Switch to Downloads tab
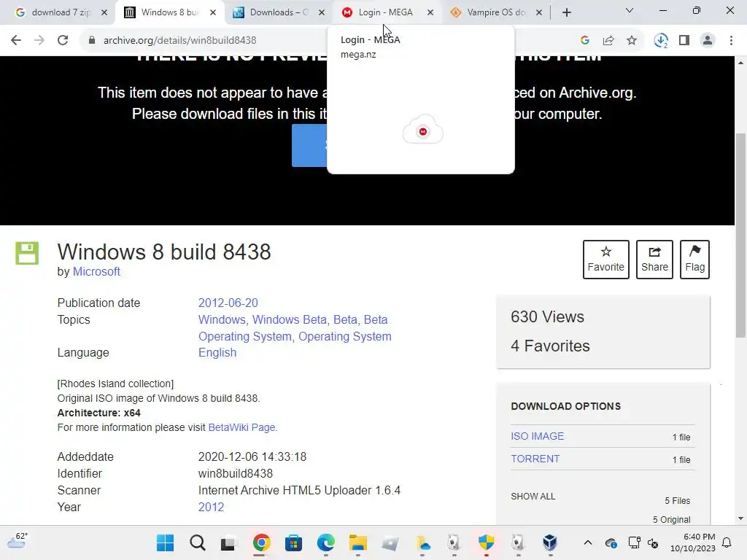The width and height of the screenshot is (747, 560). pyautogui.click(x=279, y=12)
